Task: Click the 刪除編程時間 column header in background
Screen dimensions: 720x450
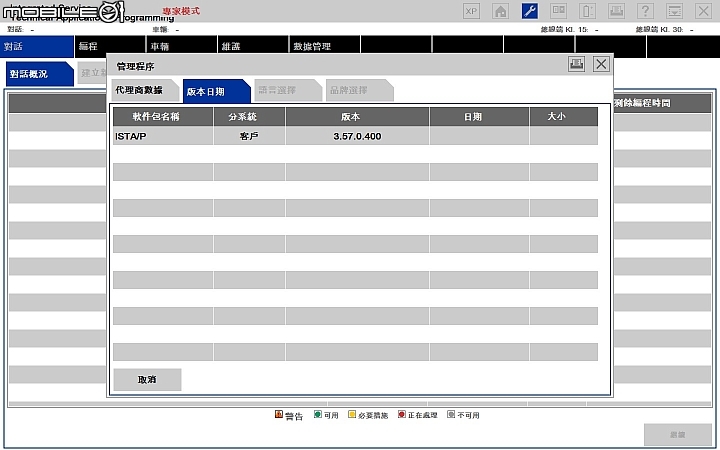Action: tap(662, 103)
